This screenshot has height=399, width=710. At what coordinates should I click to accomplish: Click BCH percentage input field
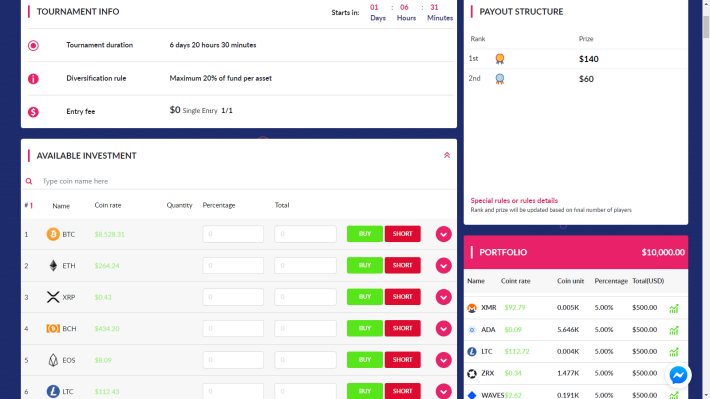pos(233,328)
